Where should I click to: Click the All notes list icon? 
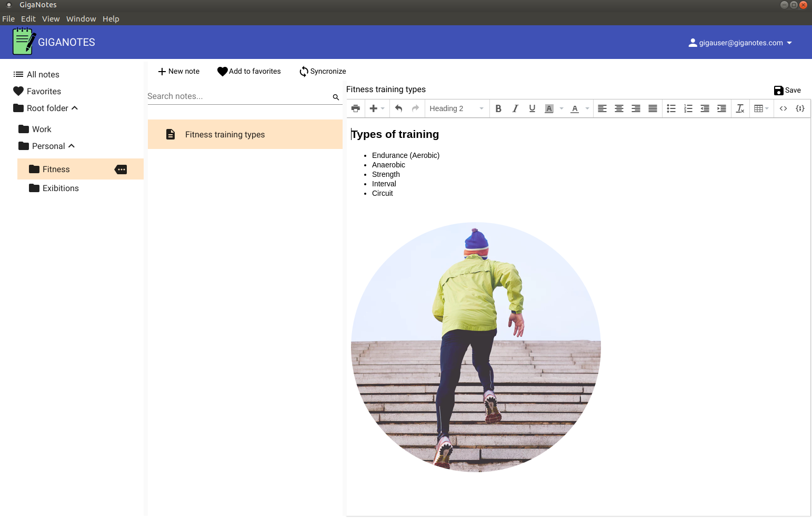click(18, 74)
